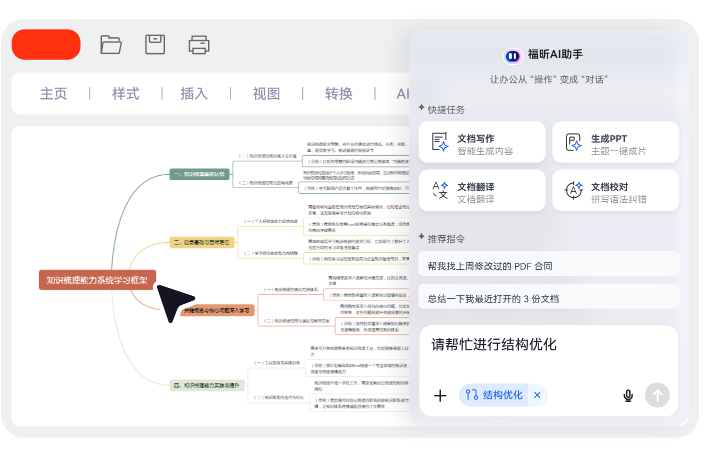Save the document with the floppy icon

155,44
